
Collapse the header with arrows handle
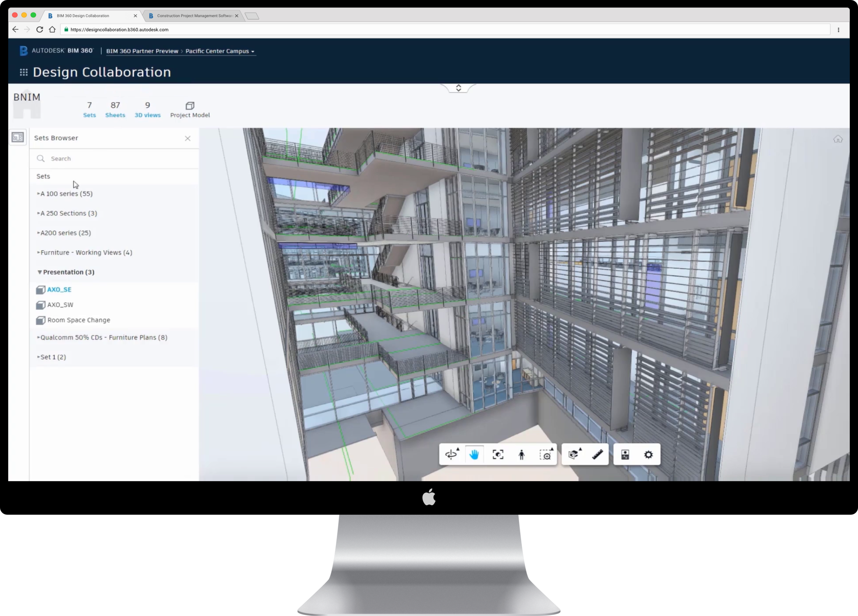point(458,88)
